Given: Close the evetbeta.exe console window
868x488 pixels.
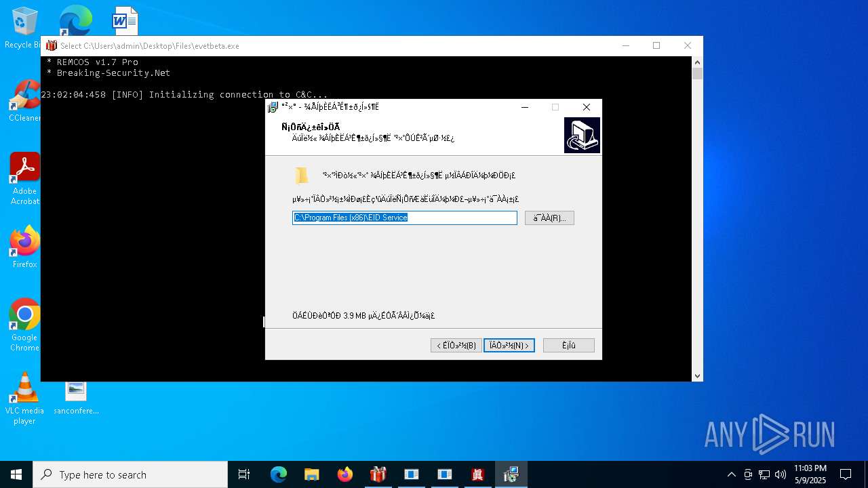Looking at the screenshot, I should pos(688,45).
